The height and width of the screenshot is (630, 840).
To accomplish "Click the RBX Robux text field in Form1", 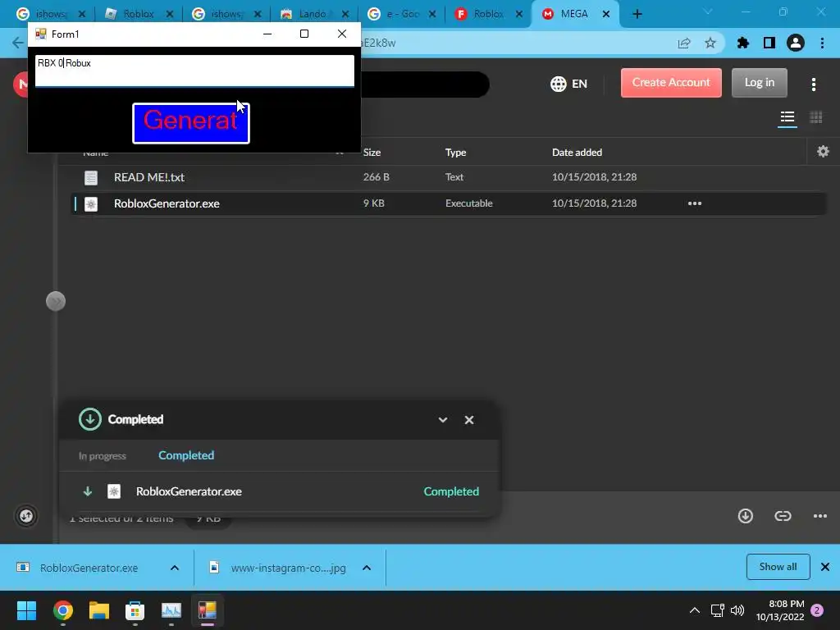I will click(x=194, y=71).
